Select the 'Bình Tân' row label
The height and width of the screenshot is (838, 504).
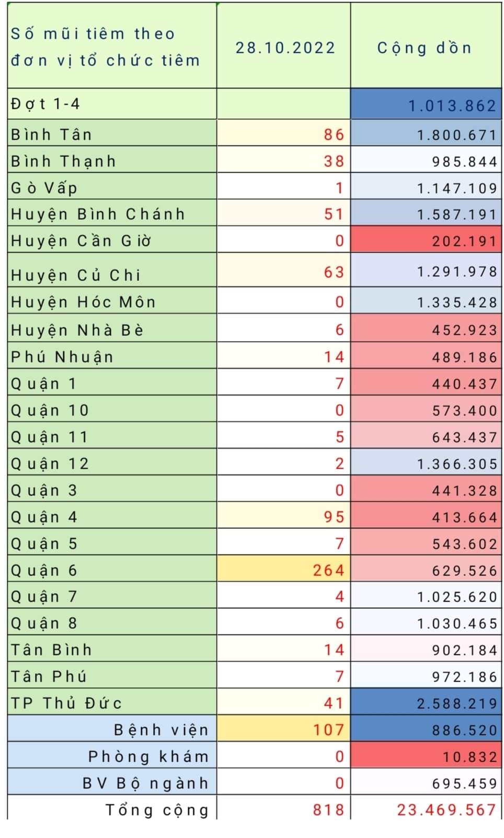coord(52,134)
